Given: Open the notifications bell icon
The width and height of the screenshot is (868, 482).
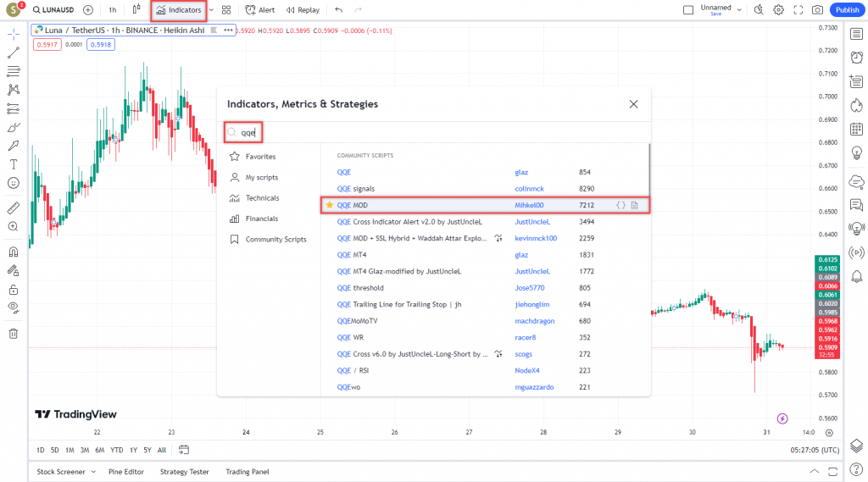Looking at the screenshot, I should click(x=856, y=276).
